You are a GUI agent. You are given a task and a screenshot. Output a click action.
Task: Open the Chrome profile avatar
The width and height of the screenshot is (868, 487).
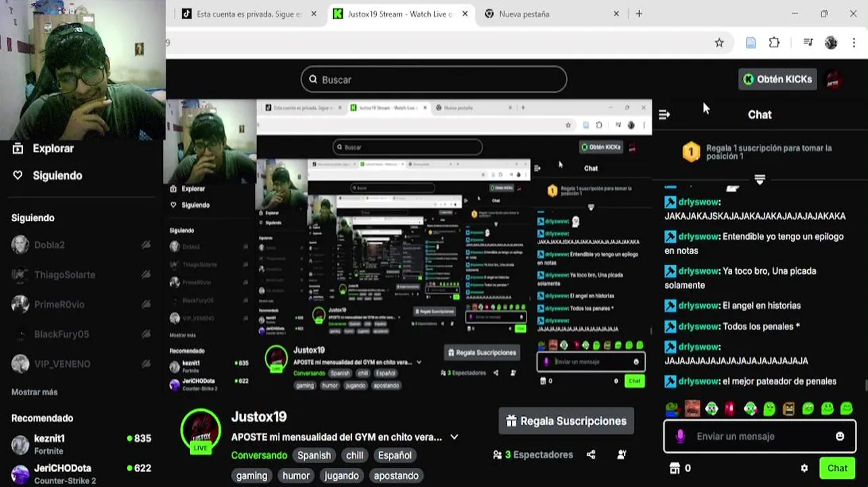[831, 43]
